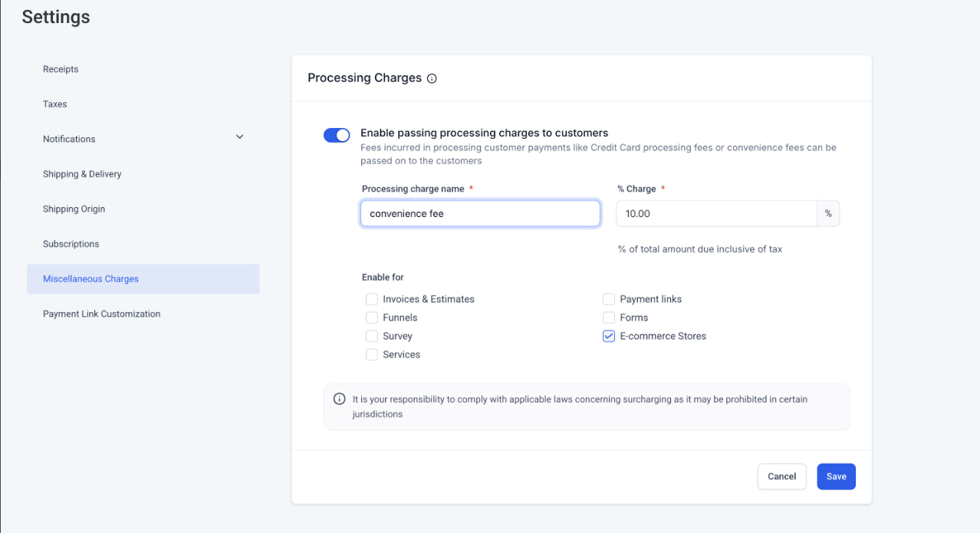This screenshot has width=980, height=533.
Task: Click the 'Processing charge name' field label
Action: click(413, 189)
